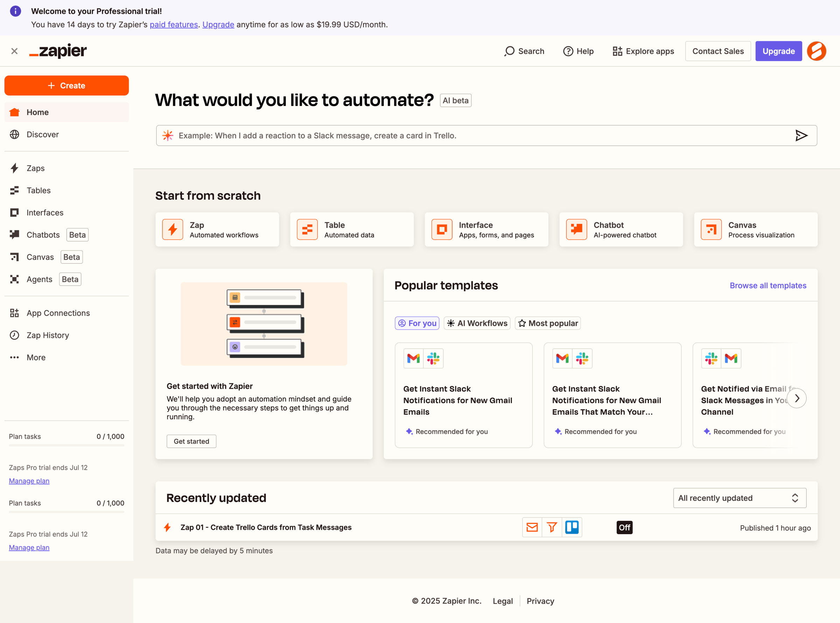Viewport: 840px width, 623px height.
Task: Open the Search magnifier icon
Action: click(509, 51)
